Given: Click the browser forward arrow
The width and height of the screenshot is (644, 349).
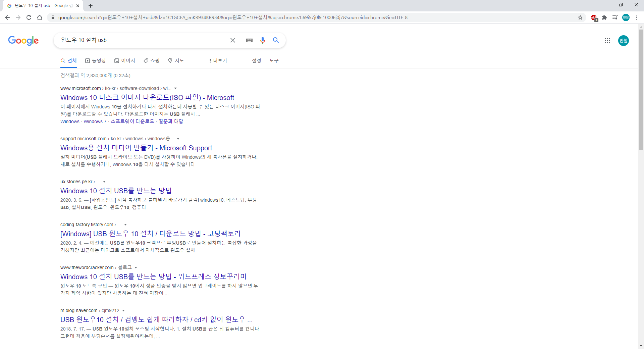Looking at the screenshot, I should point(18,17).
